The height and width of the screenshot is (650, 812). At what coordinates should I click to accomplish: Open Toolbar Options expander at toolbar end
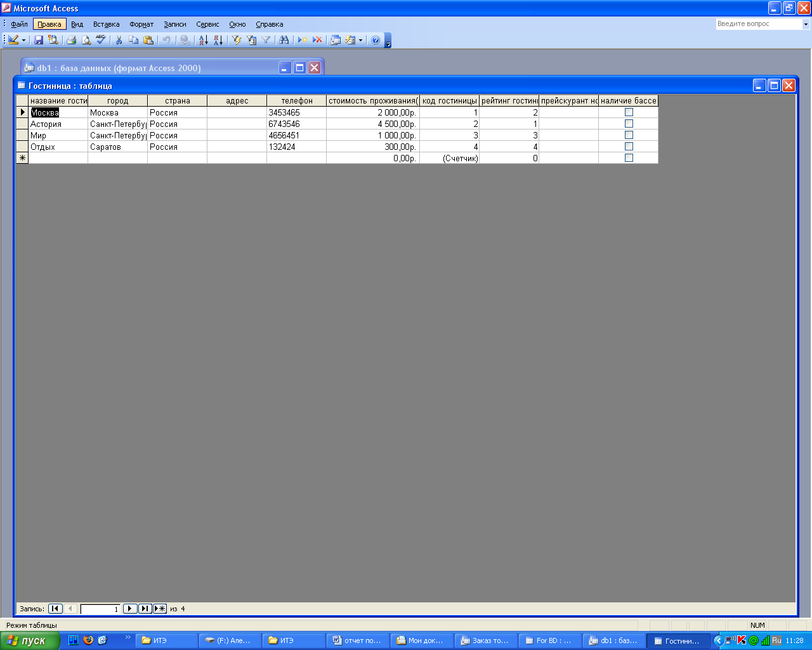pos(388,41)
